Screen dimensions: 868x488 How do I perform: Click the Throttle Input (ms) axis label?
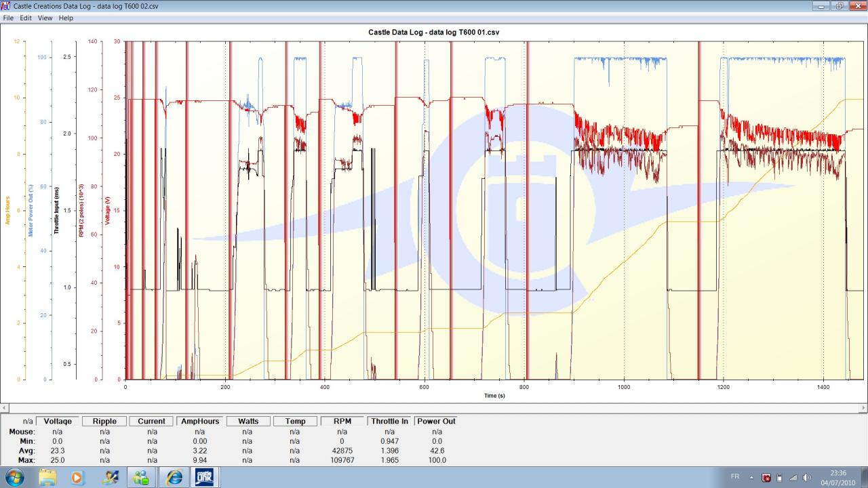57,210
